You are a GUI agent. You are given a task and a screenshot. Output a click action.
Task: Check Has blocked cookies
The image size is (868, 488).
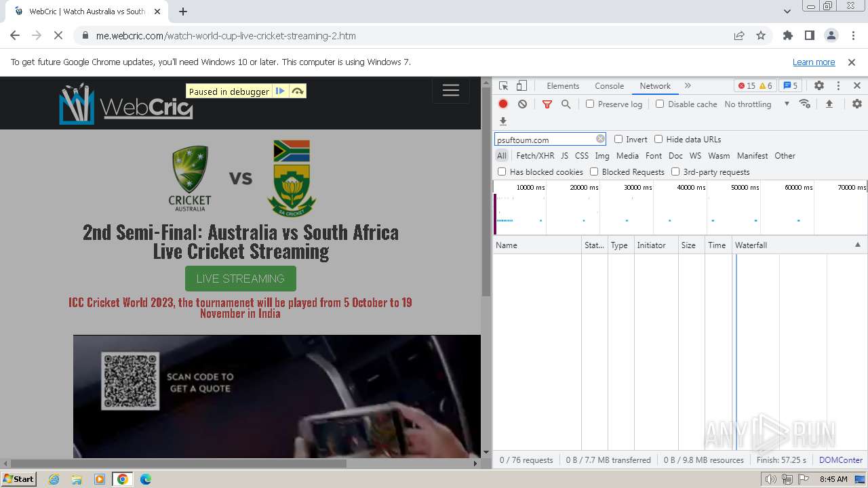tap(502, 172)
